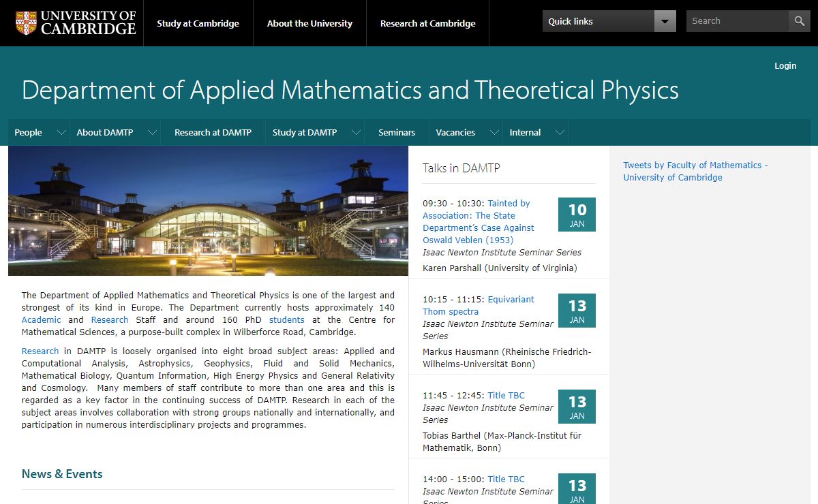The width and height of the screenshot is (818, 504).
Task: Click the Quick links label
Action: point(571,21)
